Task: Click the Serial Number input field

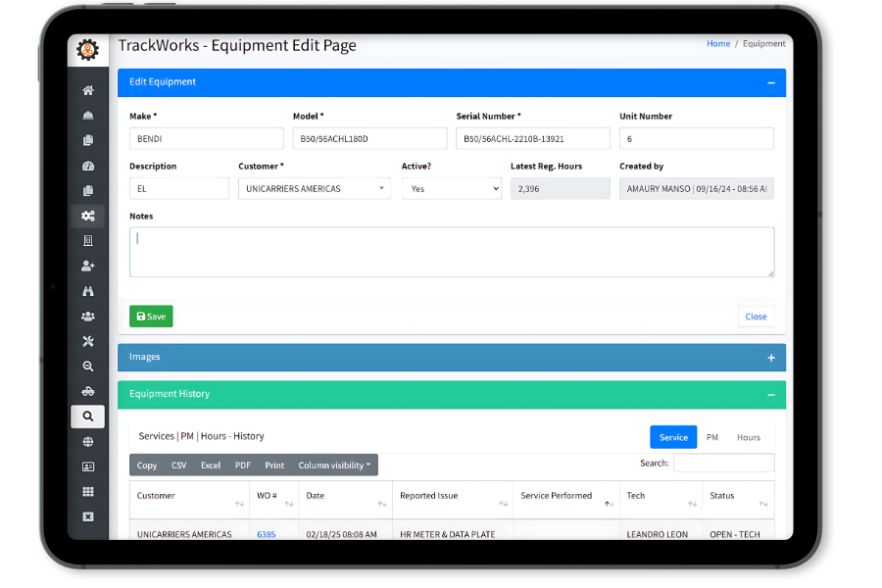Action: click(x=533, y=138)
